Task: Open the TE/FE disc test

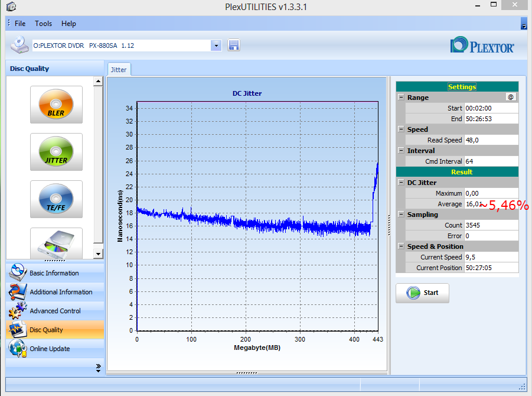Action: [56, 199]
